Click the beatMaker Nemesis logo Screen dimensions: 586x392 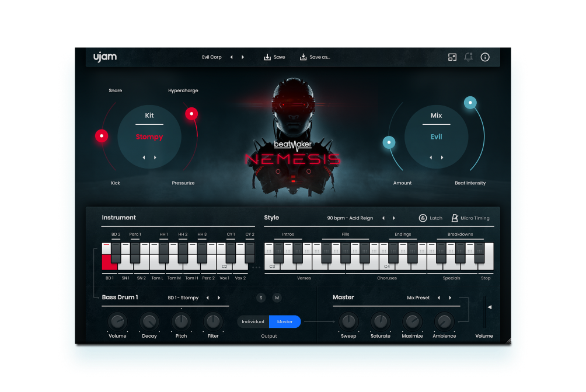(x=293, y=153)
